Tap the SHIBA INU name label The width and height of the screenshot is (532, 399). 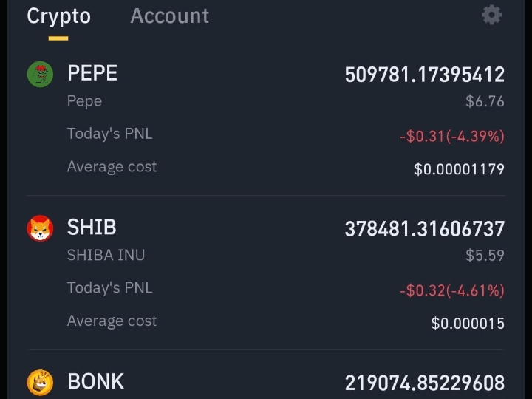(106, 255)
